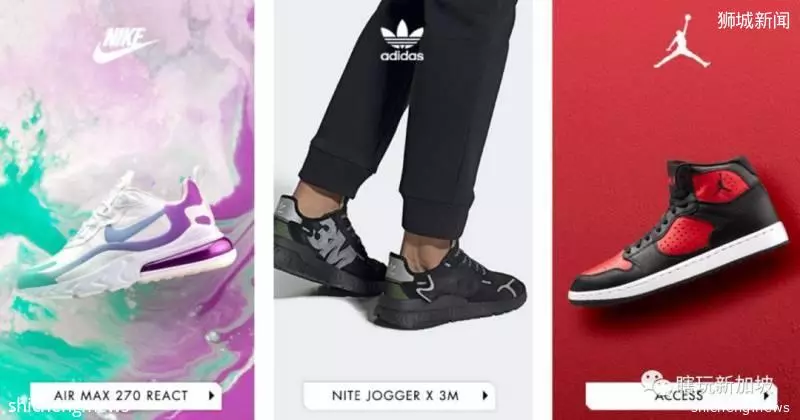Select the black adidas Nite Jogger shoes
Screen dimensions: 800x420
[400, 263]
